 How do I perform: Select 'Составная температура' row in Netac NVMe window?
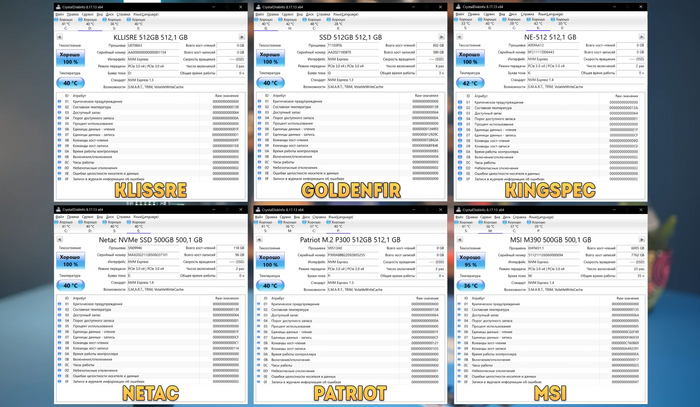pos(150,309)
